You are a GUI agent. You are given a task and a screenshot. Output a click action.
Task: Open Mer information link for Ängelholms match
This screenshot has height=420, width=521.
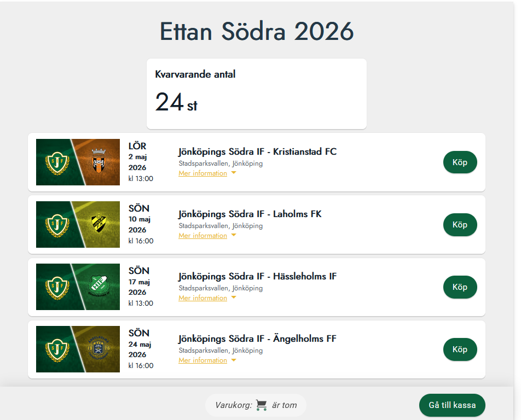coord(202,360)
